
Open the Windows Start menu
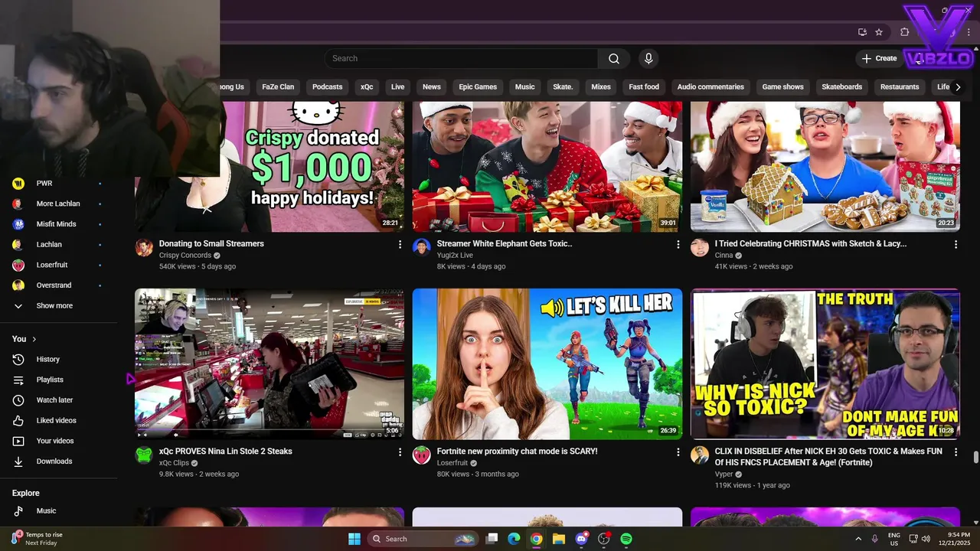(x=354, y=539)
